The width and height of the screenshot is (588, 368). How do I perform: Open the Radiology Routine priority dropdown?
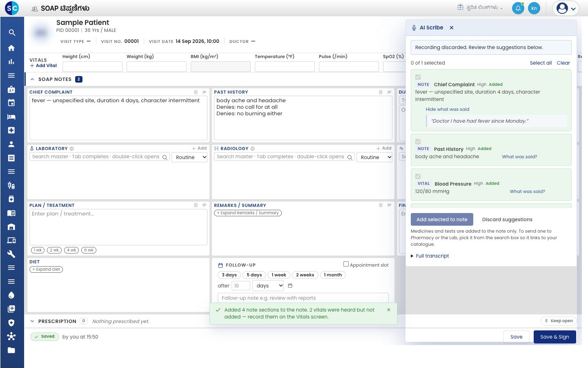(x=374, y=157)
